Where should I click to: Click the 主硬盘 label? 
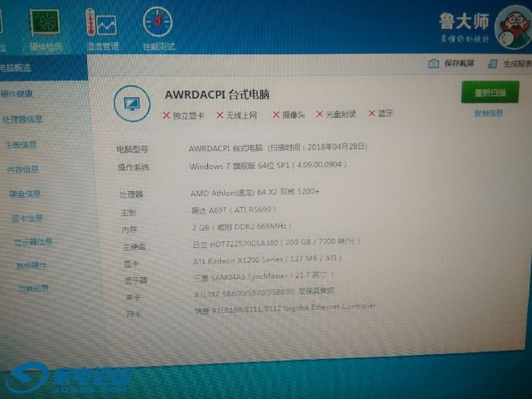click(x=134, y=247)
